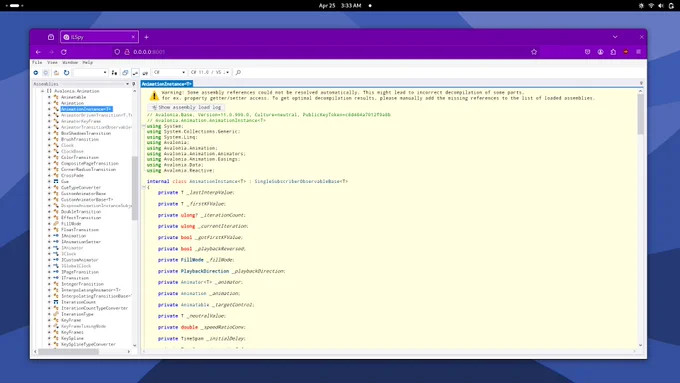Open the Assemblies panel dropdown arrow
This screenshot has height=383, width=680.
tap(127, 84)
